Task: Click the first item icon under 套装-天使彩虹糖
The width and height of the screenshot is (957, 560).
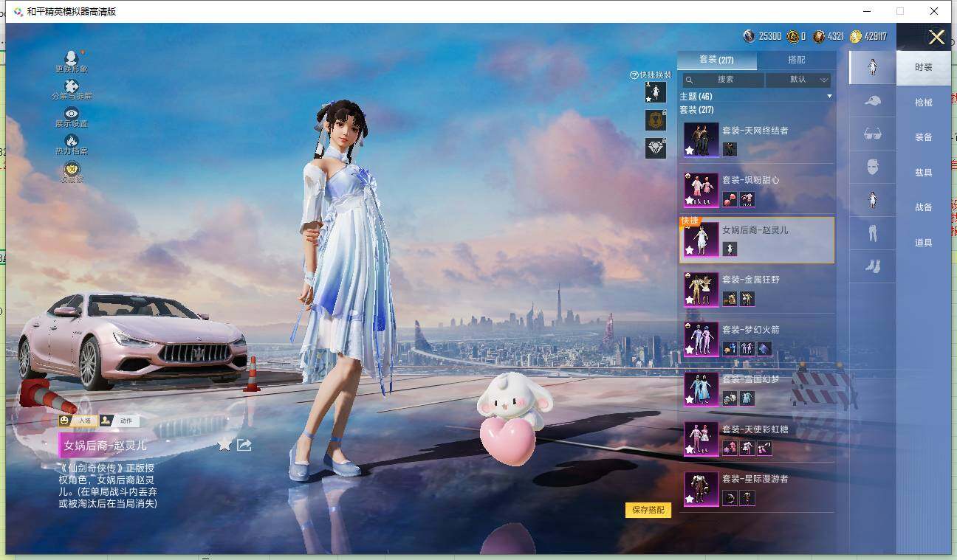Action: click(x=730, y=448)
